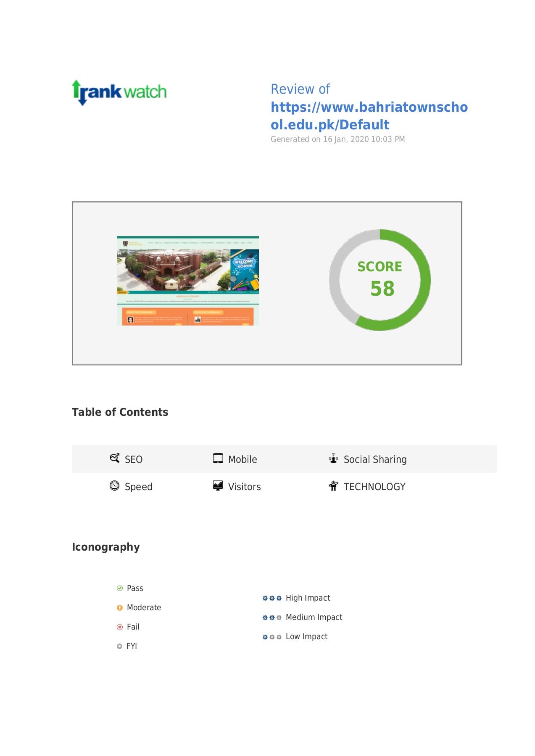The height and width of the screenshot is (756, 535).
Task: Click the Mobile device icon
Action: click(x=218, y=458)
